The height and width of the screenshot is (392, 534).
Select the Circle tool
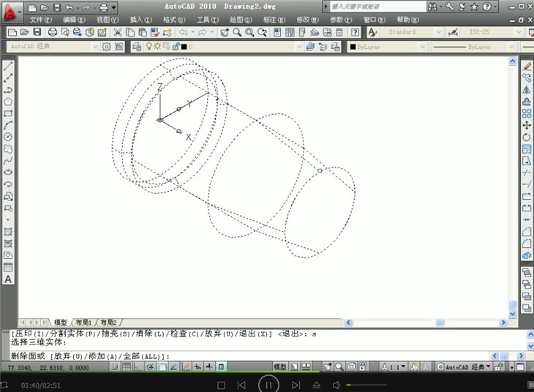tap(8, 137)
